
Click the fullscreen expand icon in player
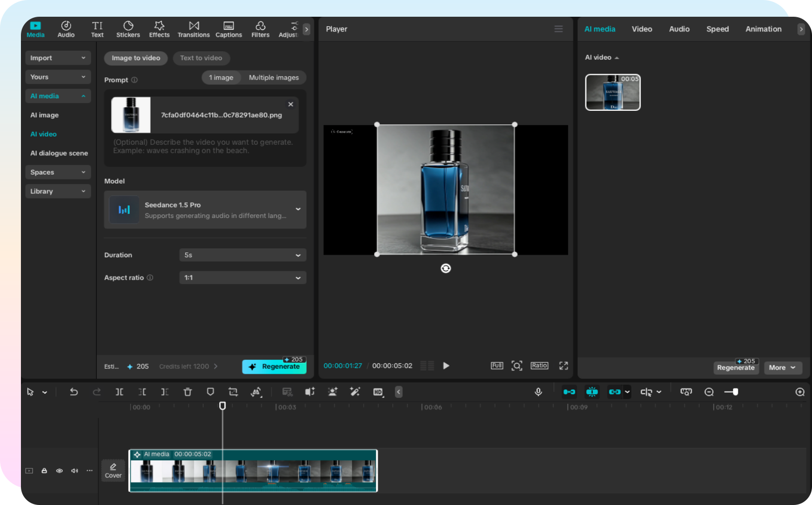[x=563, y=366]
